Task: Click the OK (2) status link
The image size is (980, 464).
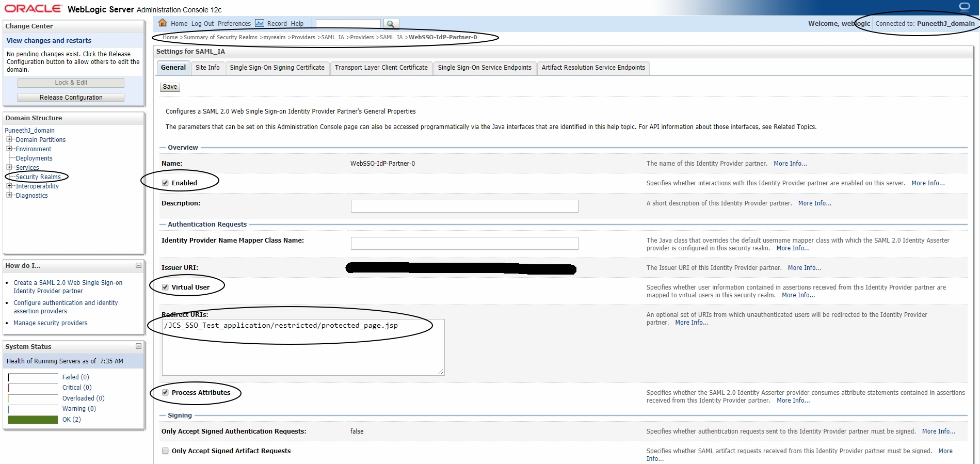Action: 72,420
